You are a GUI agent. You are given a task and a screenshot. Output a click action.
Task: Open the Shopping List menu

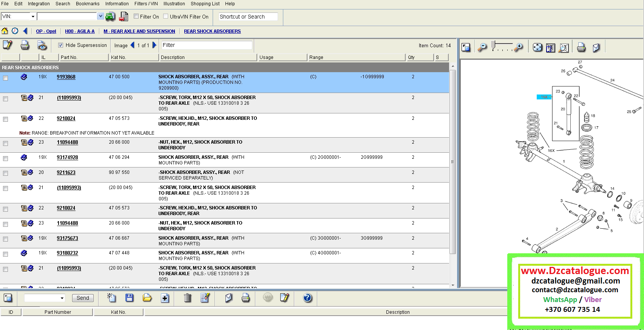205,4
